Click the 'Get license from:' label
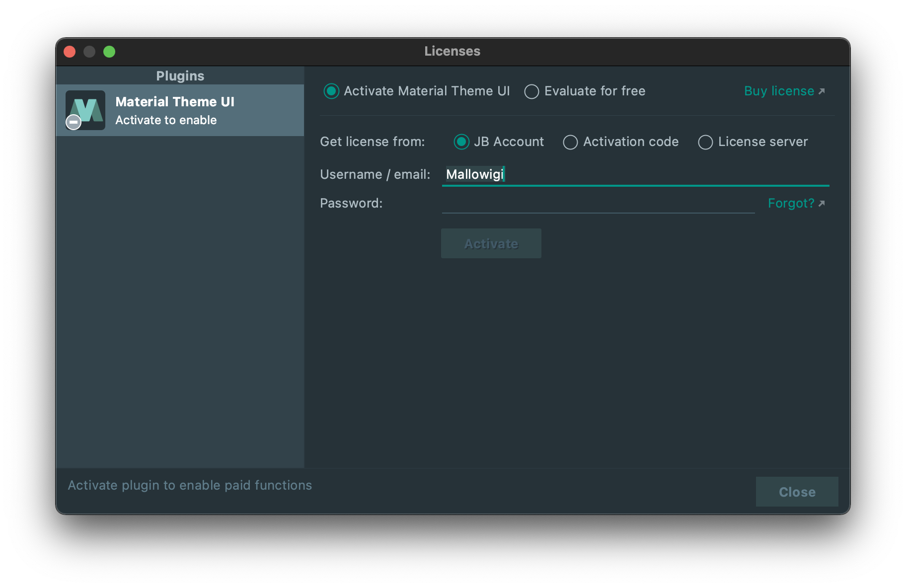This screenshot has width=906, height=588. (373, 142)
